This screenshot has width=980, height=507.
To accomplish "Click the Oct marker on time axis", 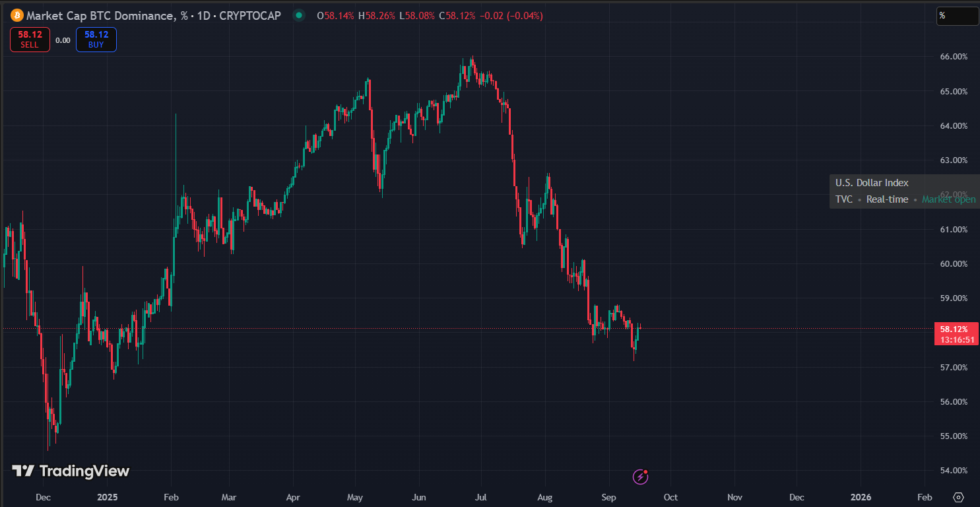I will (670, 497).
